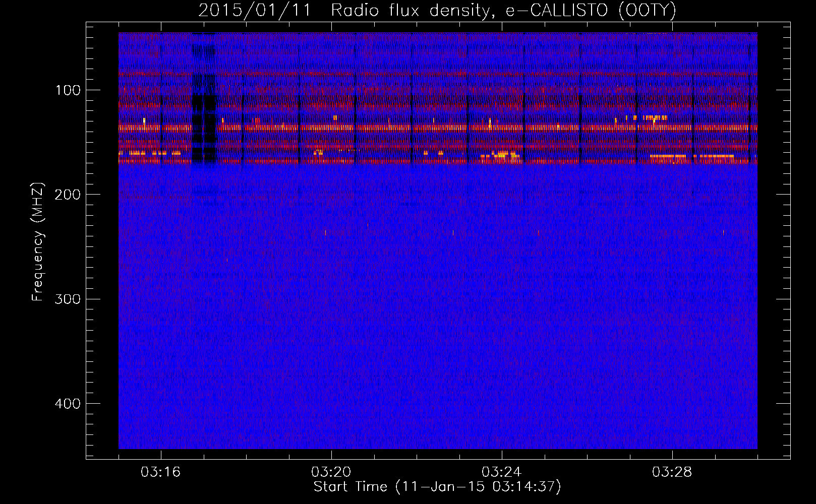Click the '03:16' time tick label
The height and width of the screenshot is (504, 816).
pyautogui.click(x=161, y=472)
